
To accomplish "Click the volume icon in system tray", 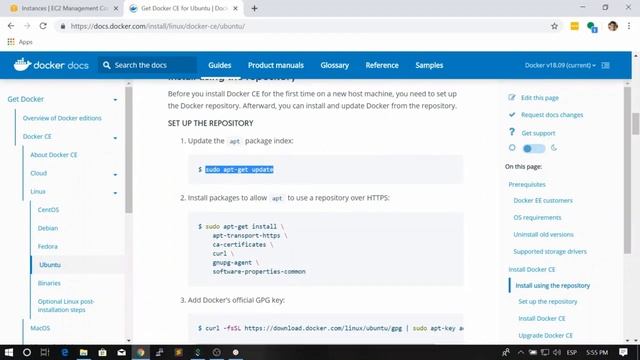I will coord(557,352).
